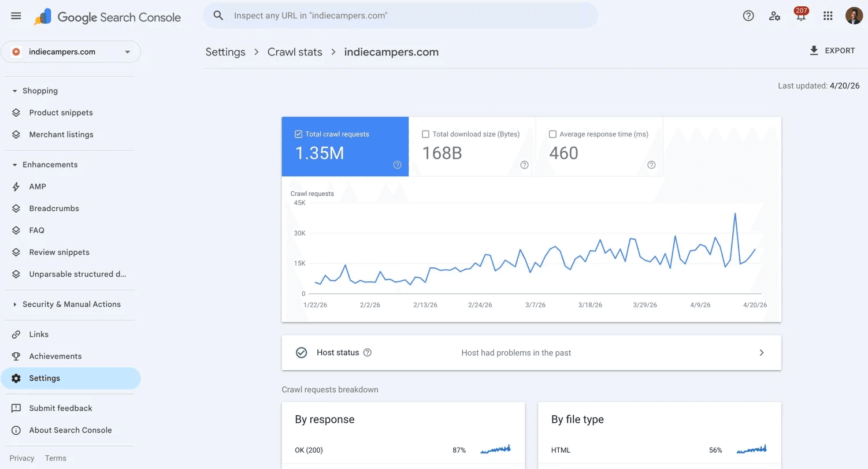Open the account profile avatar
The height and width of the screenshot is (469, 868).
[x=854, y=16]
